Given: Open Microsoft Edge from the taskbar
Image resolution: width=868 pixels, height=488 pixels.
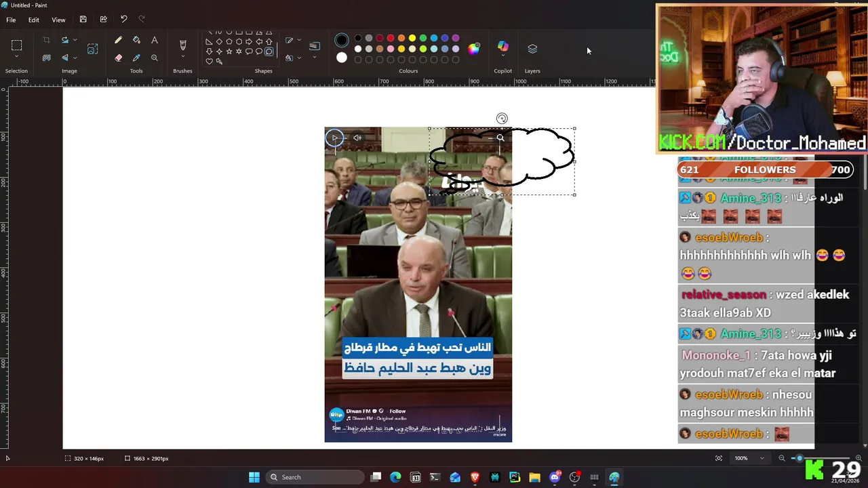Looking at the screenshot, I should coord(395,477).
